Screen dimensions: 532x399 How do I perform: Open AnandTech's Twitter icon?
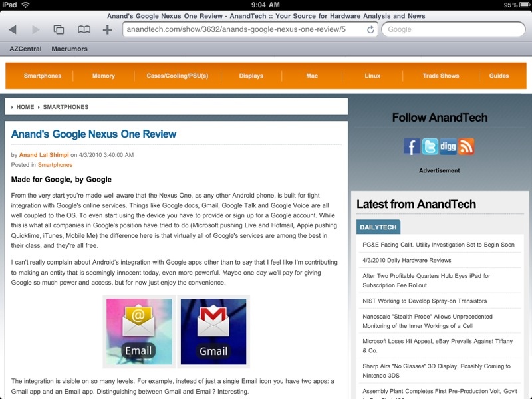click(x=430, y=146)
